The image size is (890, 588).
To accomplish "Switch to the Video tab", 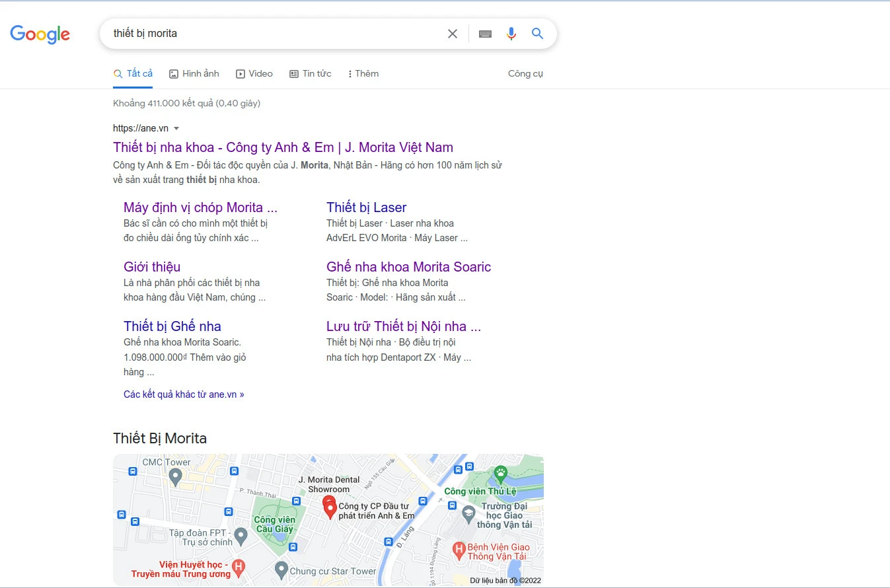I will point(254,73).
